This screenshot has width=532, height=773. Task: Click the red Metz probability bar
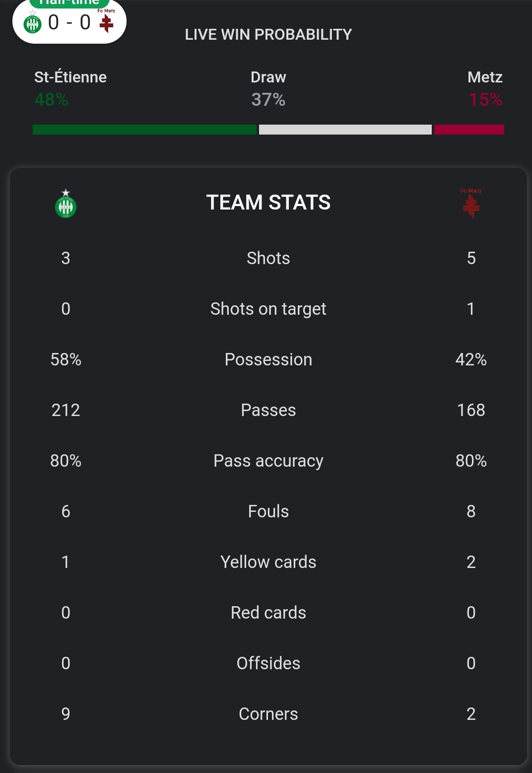[469, 130]
